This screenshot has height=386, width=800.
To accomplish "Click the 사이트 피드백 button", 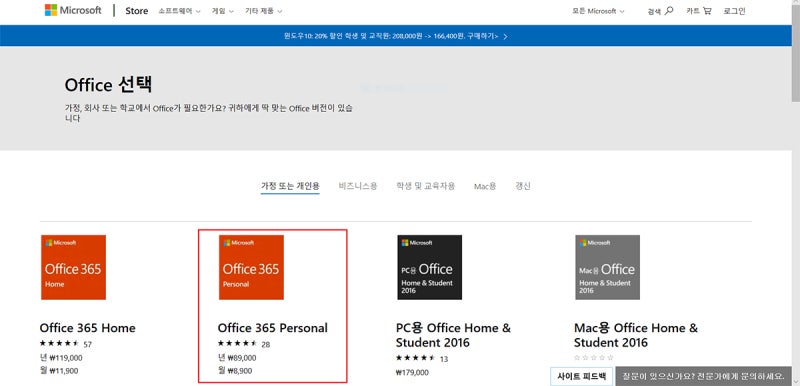I will click(x=582, y=376).
